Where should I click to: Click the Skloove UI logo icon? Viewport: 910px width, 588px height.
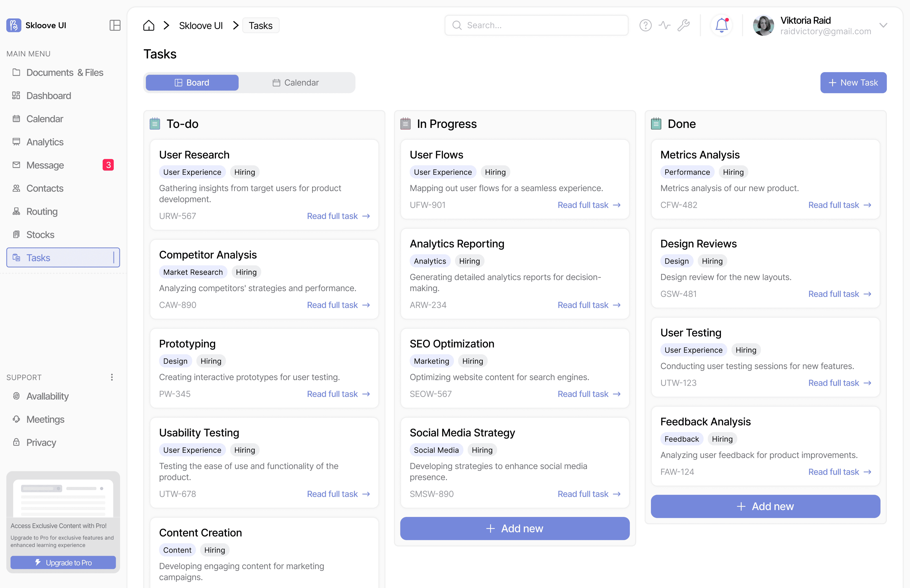tap(14, 25)
